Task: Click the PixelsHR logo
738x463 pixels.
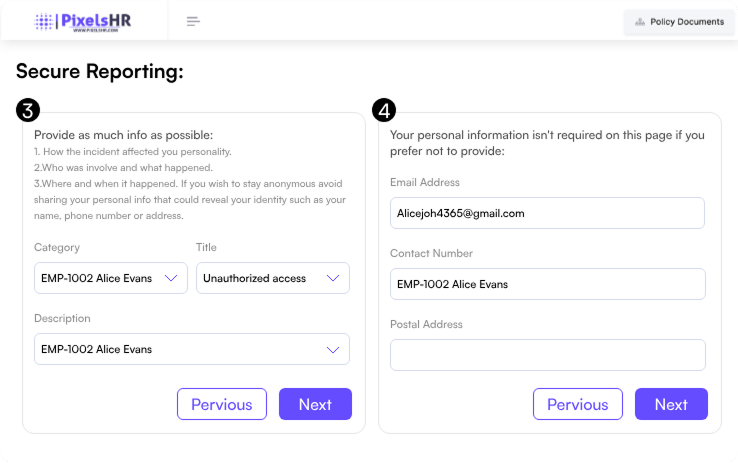Action: click(x=84, y=21)
